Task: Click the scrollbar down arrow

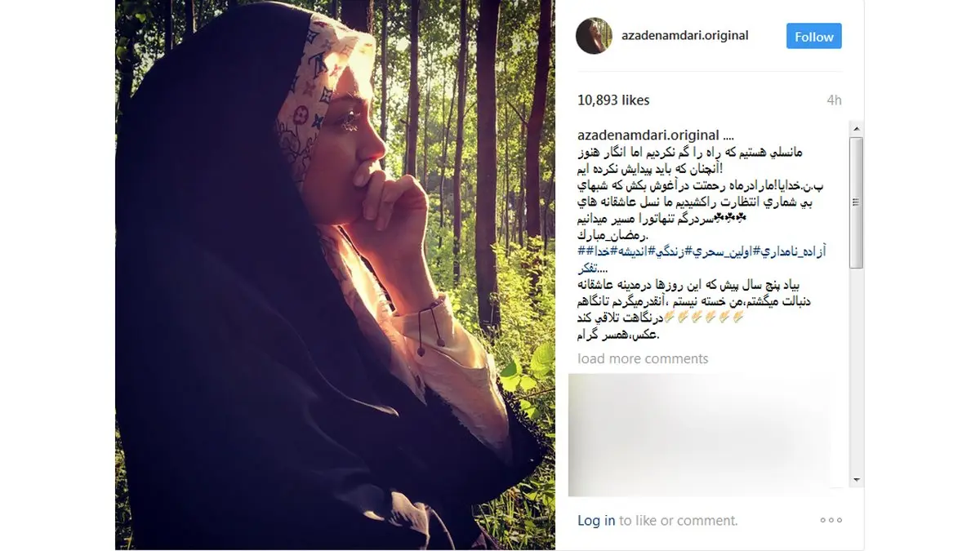Action: (856, 480)
